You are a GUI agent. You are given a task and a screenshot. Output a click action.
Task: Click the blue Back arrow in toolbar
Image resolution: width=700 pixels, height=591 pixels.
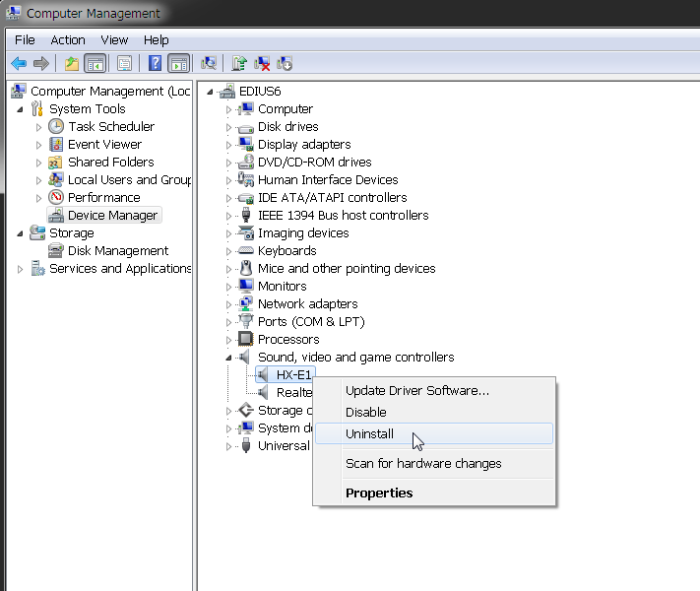(x=19, y=63)
